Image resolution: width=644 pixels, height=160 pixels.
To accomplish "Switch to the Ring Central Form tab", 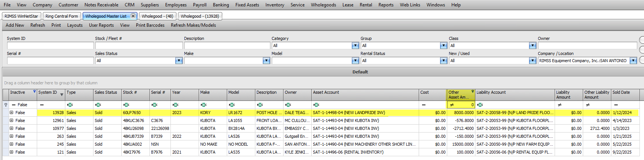I will pyautogui.click(x=62, y=16).
